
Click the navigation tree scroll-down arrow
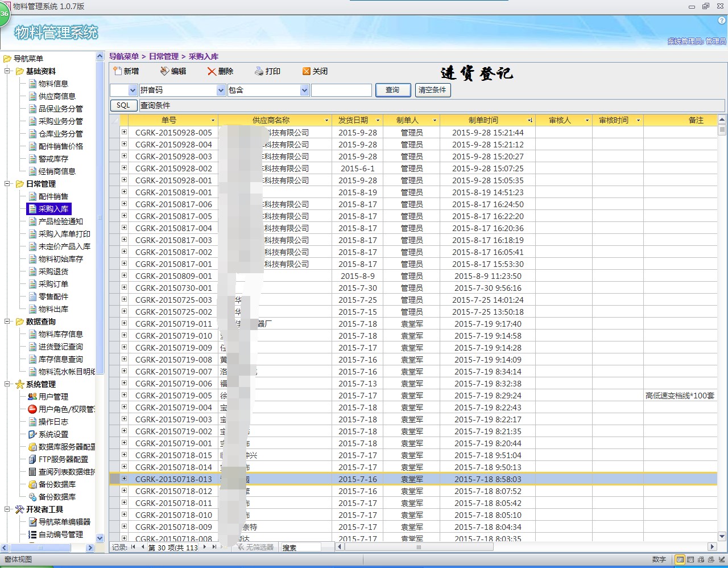tap(100, 538)
